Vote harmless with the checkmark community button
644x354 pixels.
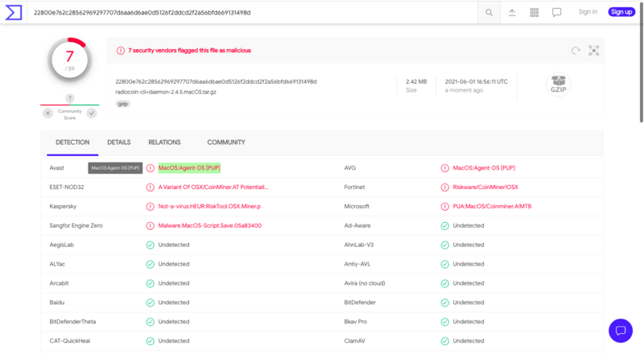click(x=92, y=113)
